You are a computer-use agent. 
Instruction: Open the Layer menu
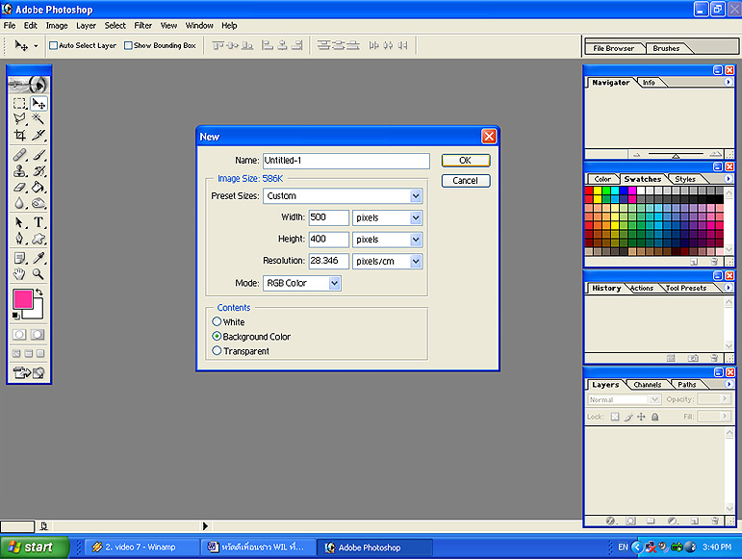tap(86, 26)
